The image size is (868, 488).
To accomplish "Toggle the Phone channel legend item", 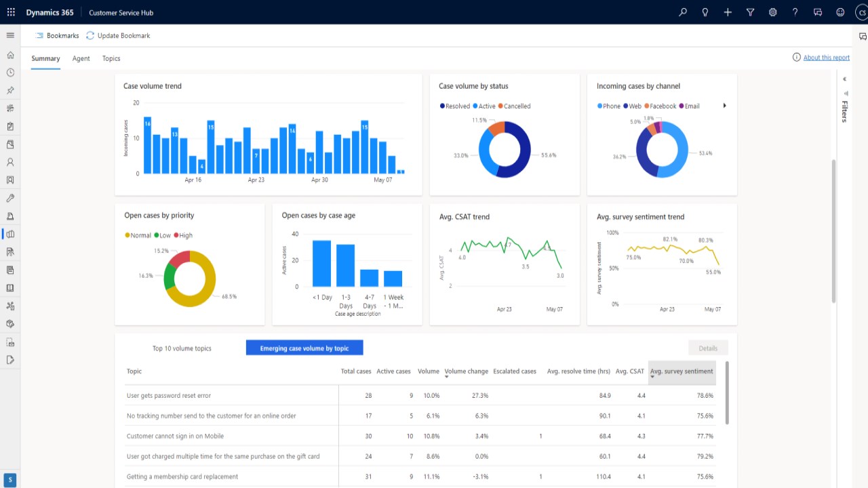I will point(608,106).
